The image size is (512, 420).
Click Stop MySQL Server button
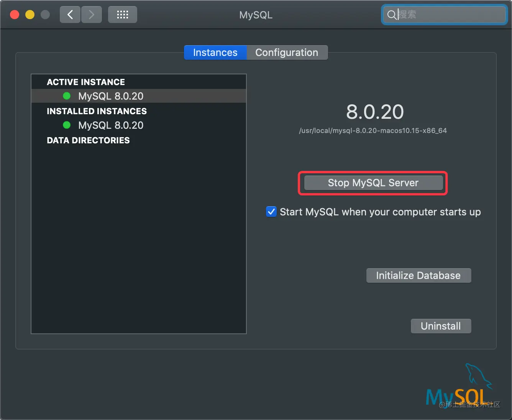[373, 183]
